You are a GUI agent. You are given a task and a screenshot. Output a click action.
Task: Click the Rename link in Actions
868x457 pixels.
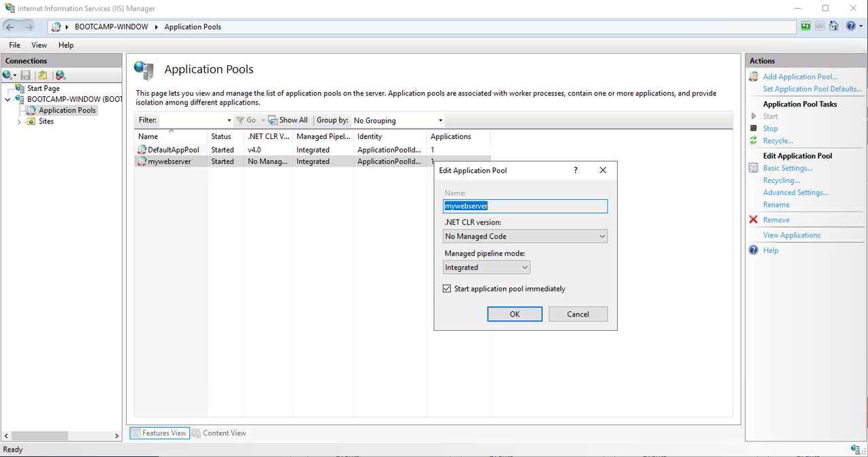[x=776, y=205]
